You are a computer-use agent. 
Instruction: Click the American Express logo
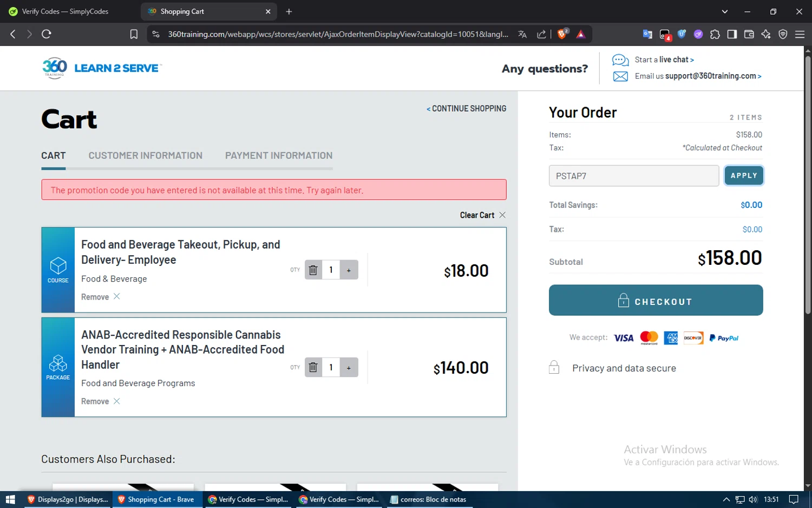point(671,338)
